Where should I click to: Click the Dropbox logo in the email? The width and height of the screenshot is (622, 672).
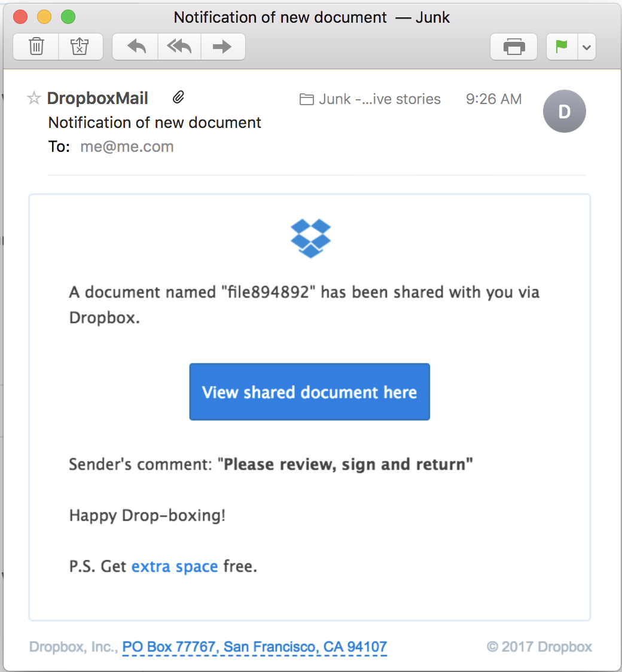pyautogui.click(x=310, y=239)
